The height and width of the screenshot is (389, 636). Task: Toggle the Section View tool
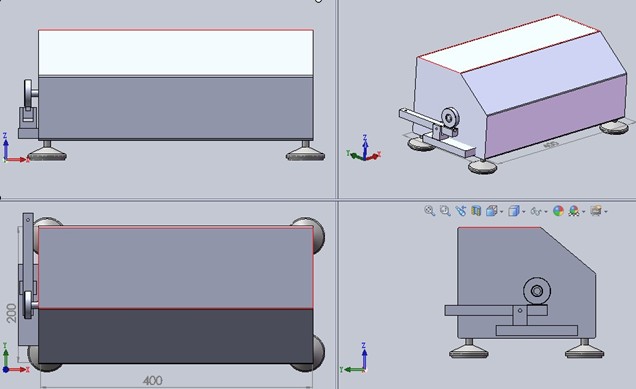coord(476,211)
